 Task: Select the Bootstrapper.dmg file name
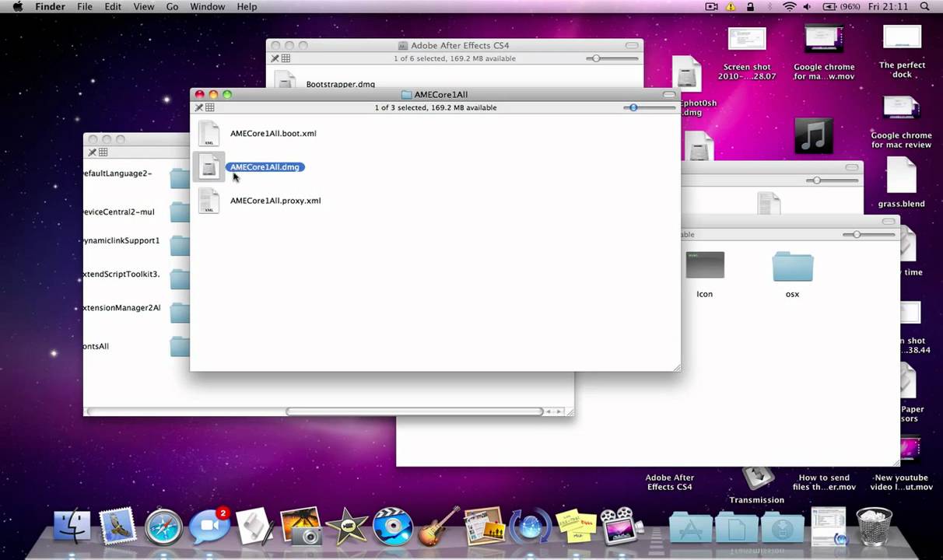tap(340, 84)
